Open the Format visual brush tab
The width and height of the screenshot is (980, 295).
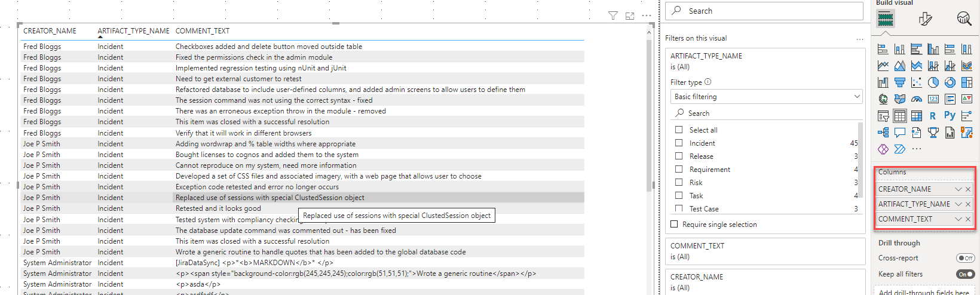click(925, 19)
